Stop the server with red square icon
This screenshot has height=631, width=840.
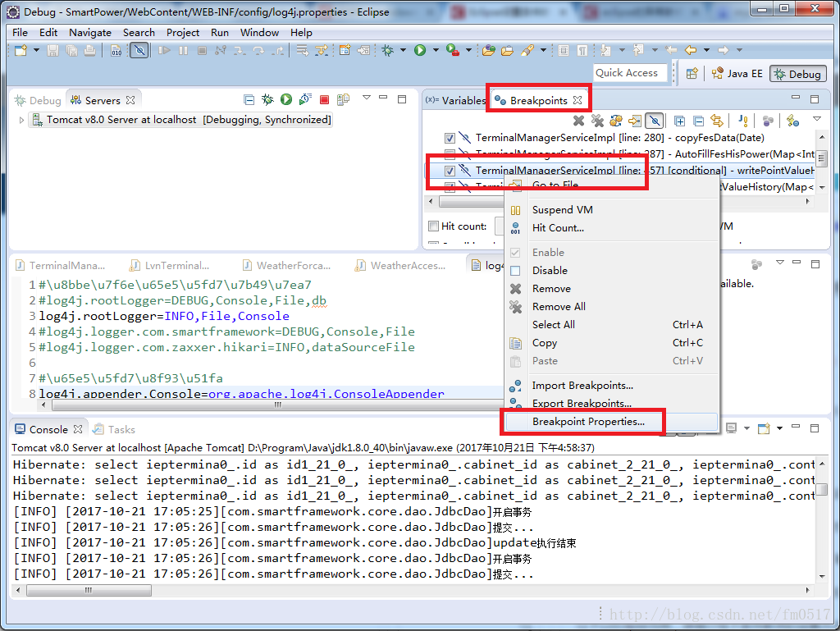[x=324, y=99]
